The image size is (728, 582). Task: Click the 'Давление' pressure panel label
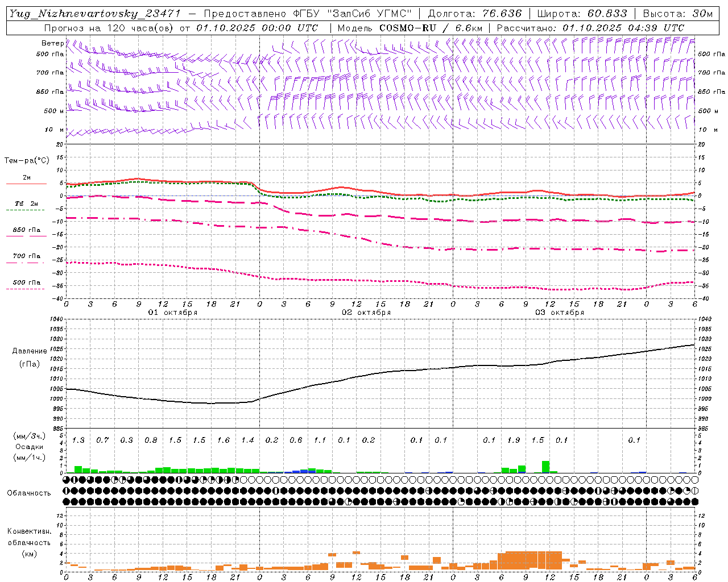click(x=30, y=351)
